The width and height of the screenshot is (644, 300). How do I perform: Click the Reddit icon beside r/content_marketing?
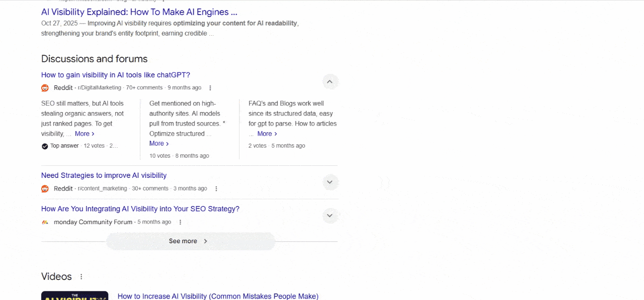pos(44,188)
